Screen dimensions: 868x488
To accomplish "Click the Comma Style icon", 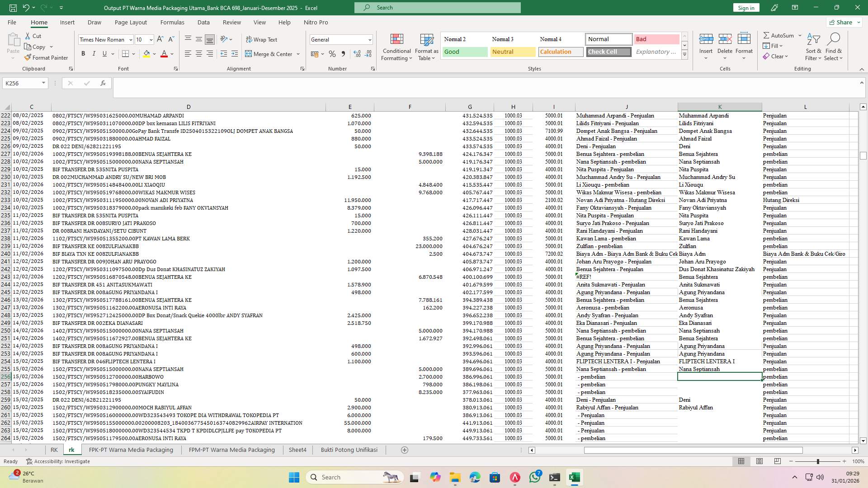I will [344, 54].
